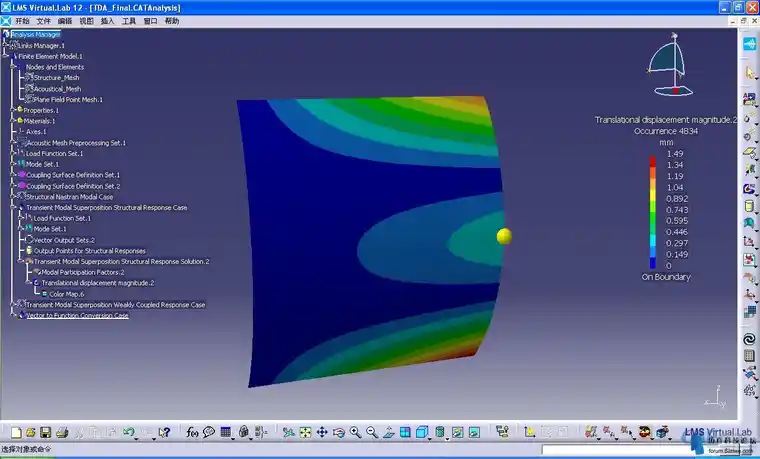Click the Undo icon
760x459 pixels.
coord(128,431)
